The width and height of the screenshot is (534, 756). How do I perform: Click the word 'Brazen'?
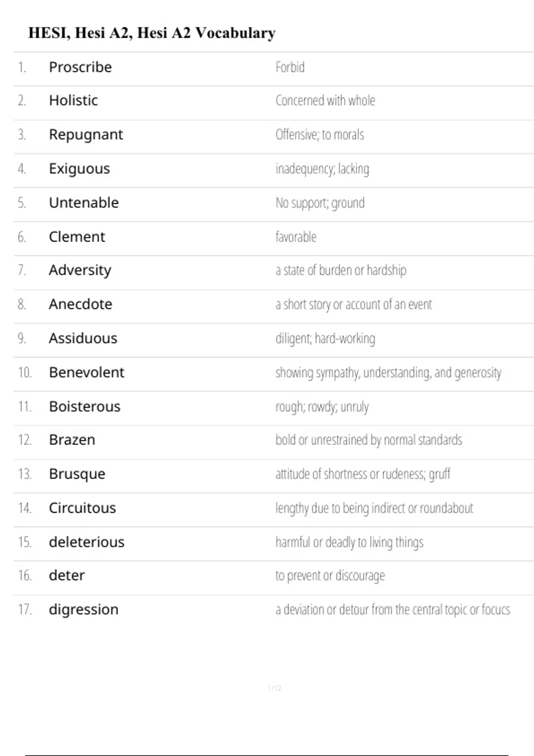[x=72, y=440]
